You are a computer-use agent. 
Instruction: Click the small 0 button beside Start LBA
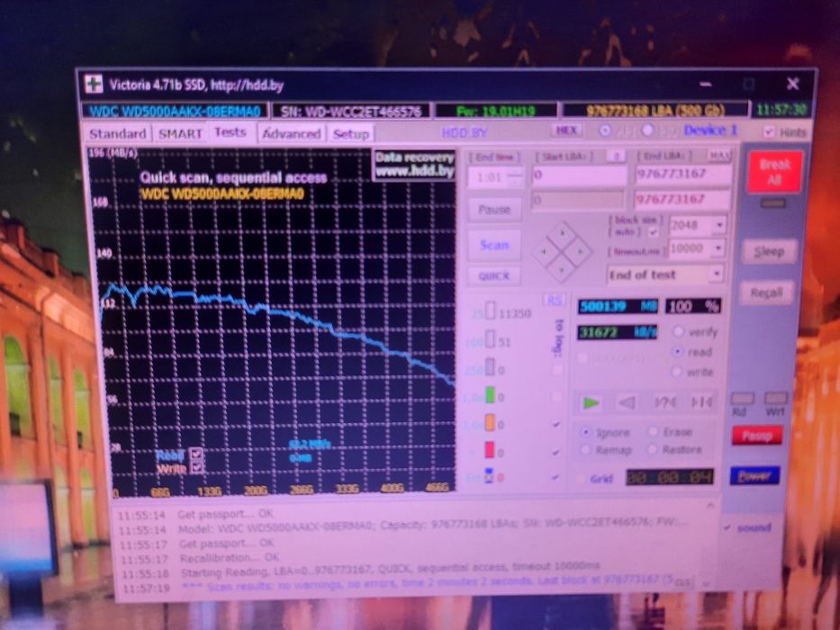(617, 156)
